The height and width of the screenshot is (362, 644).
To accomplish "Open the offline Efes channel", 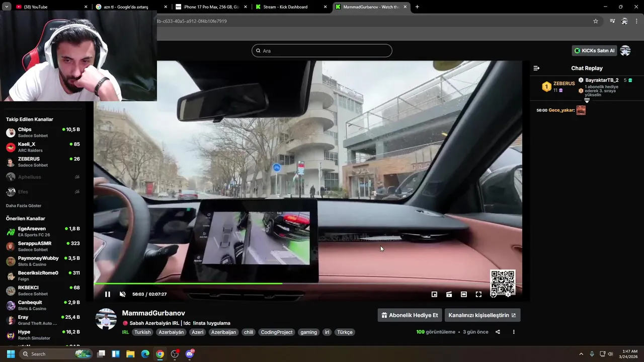I will pos(43,192).
